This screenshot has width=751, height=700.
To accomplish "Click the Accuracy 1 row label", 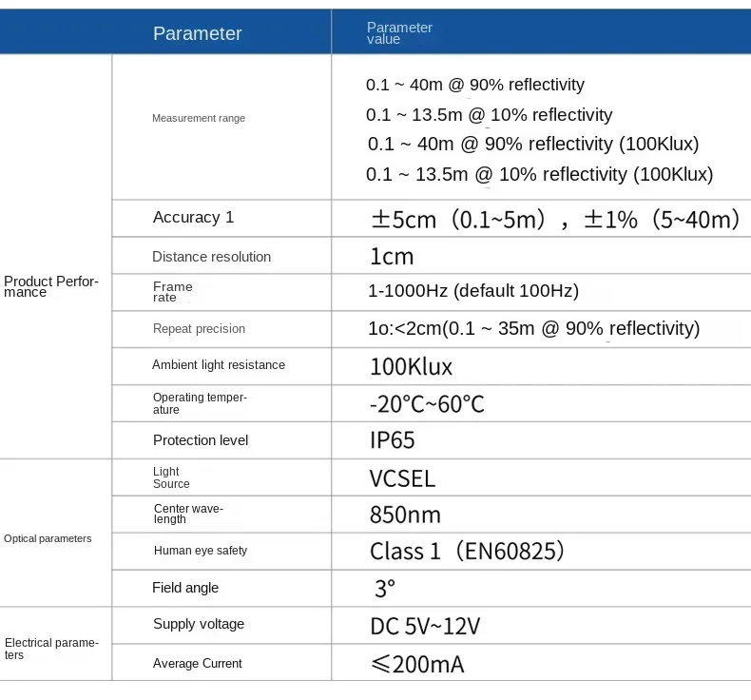I will pyautogui.click(x=193, y=217).
